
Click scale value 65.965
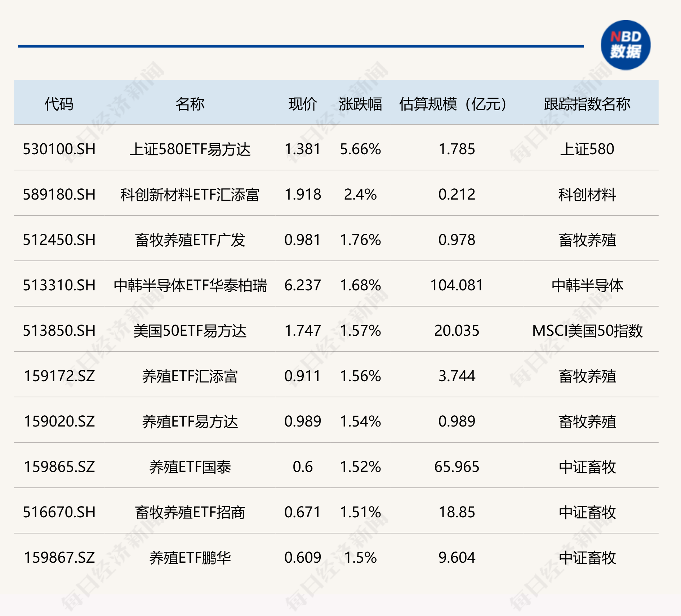point(457,467)
